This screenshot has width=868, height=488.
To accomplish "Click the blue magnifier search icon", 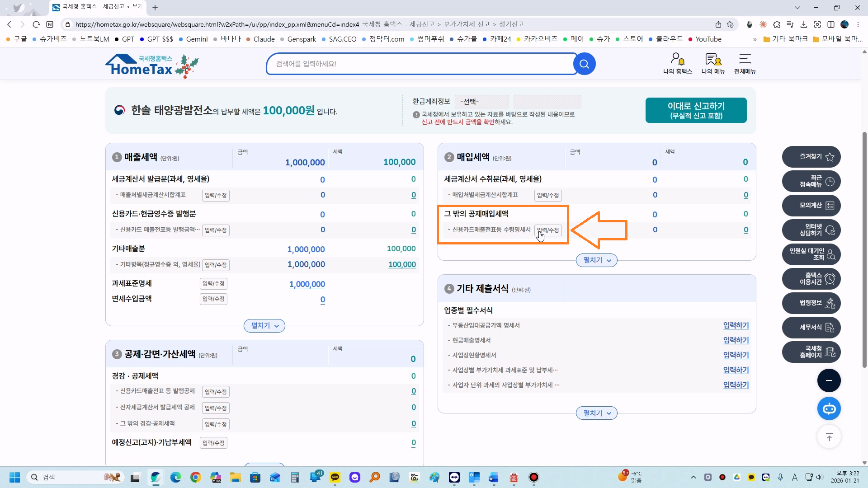I will click(584, 64).
